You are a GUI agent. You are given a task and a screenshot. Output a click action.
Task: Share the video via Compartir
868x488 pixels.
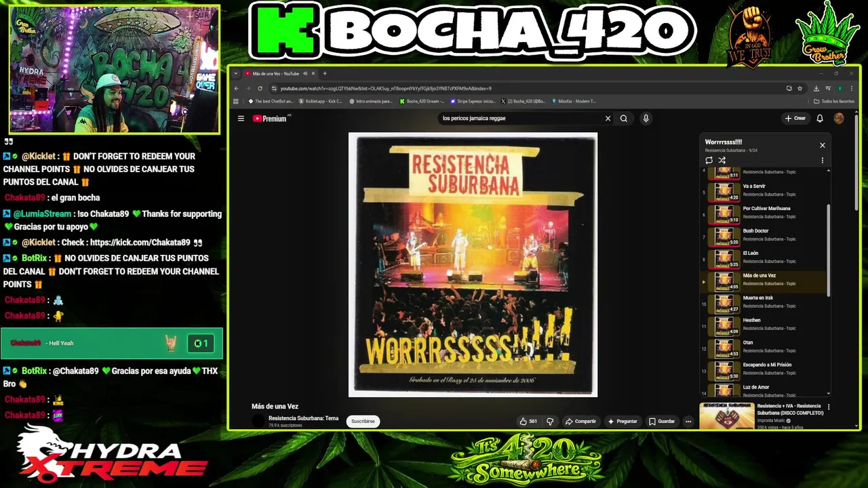coord(580,422)
